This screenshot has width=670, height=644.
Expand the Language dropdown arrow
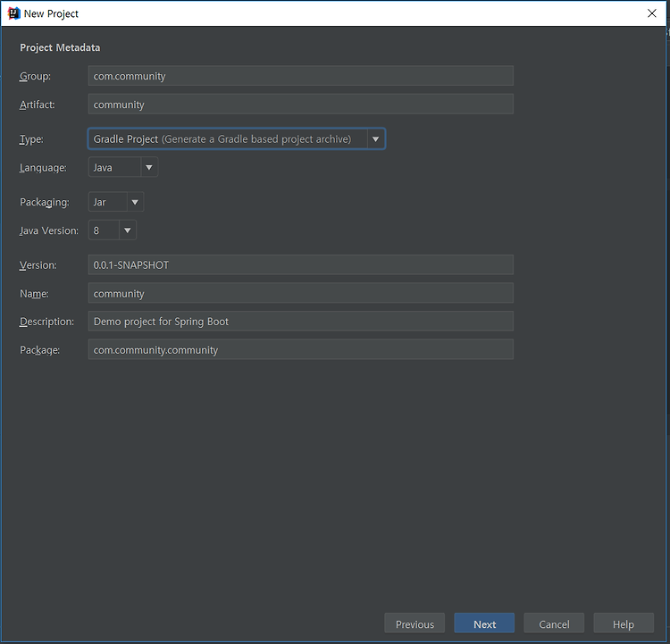click(149, 167)
